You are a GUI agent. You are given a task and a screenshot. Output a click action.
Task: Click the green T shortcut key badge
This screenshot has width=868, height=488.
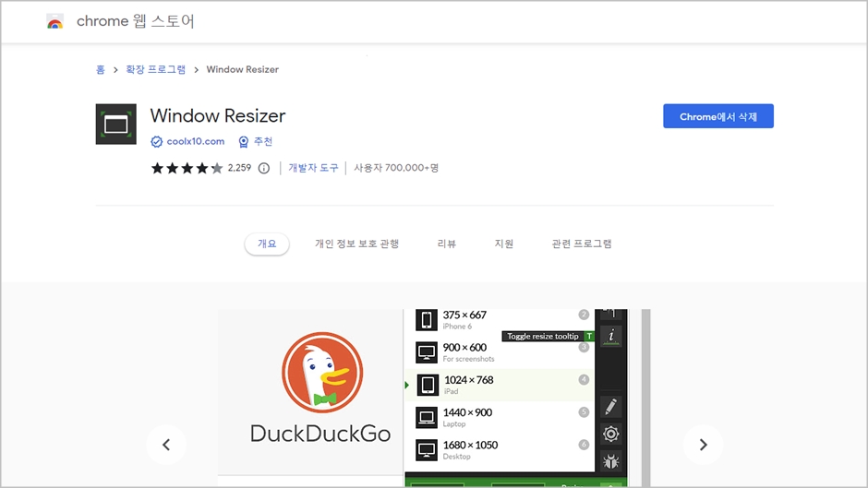[589, 337]
